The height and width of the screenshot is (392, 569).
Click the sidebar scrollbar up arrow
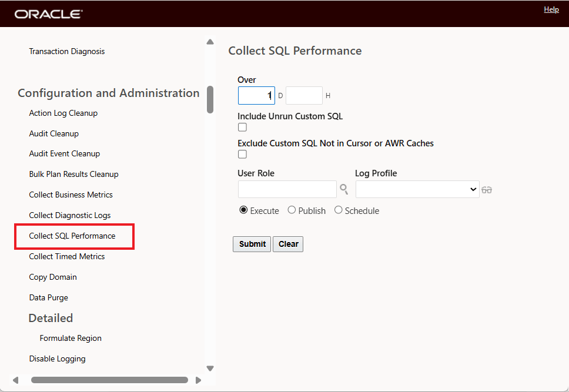(210, 41)
